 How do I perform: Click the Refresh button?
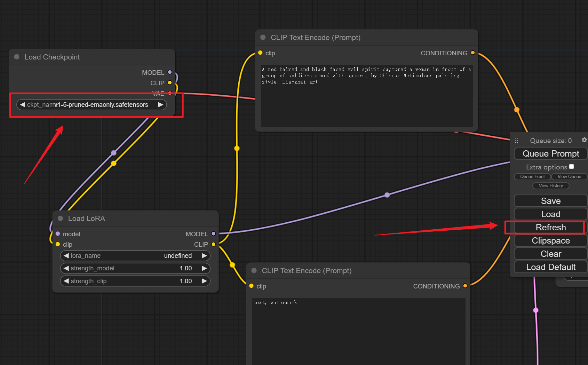pos(550,228)
